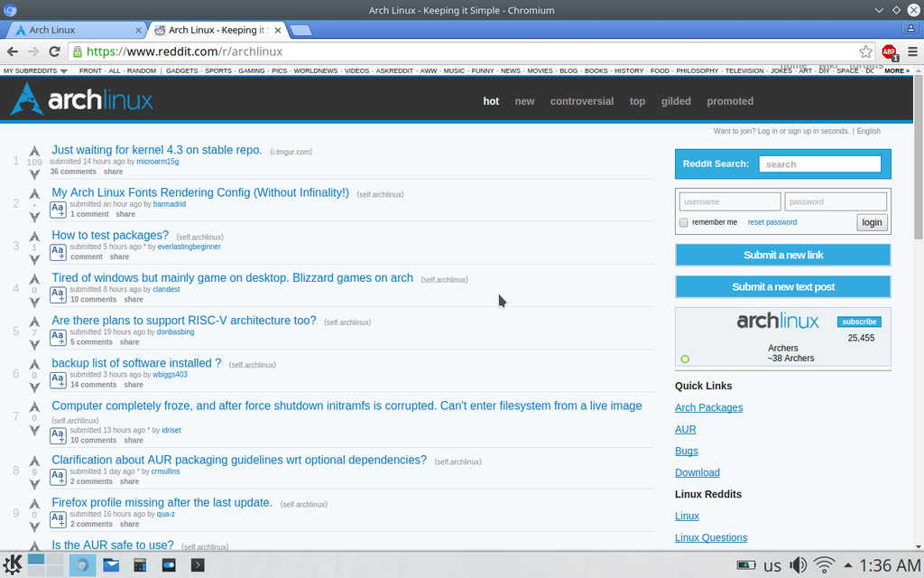Go back with the back arrow
Viewport: 924px width, 578px height.
point(12,52)
